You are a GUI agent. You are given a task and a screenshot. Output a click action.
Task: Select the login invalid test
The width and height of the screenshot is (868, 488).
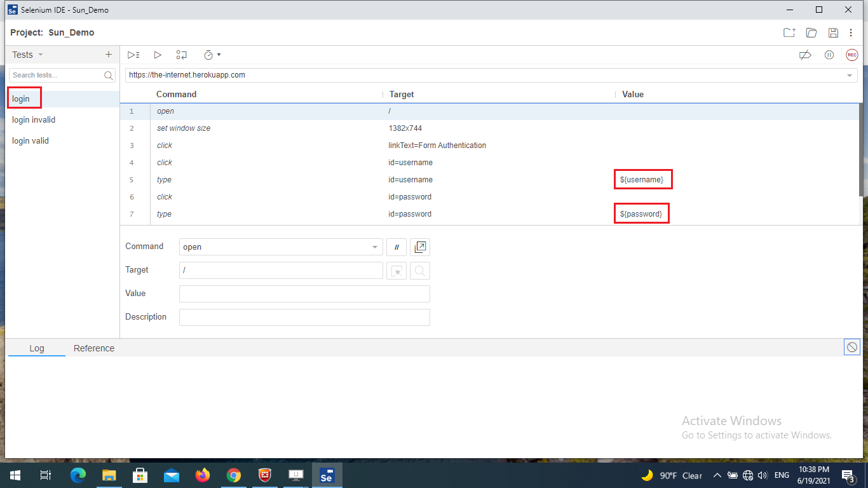pyautogui.click(x=62, y=119)
